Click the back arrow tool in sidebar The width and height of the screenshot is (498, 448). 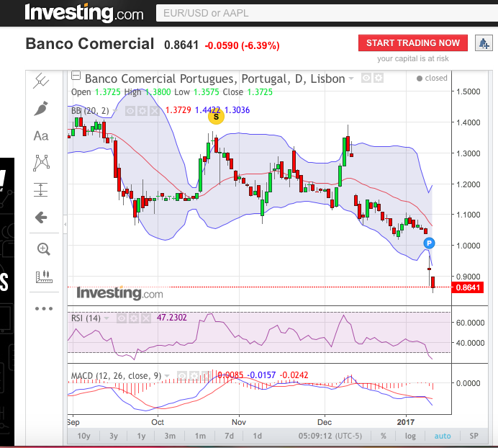[x=41, y=218]
